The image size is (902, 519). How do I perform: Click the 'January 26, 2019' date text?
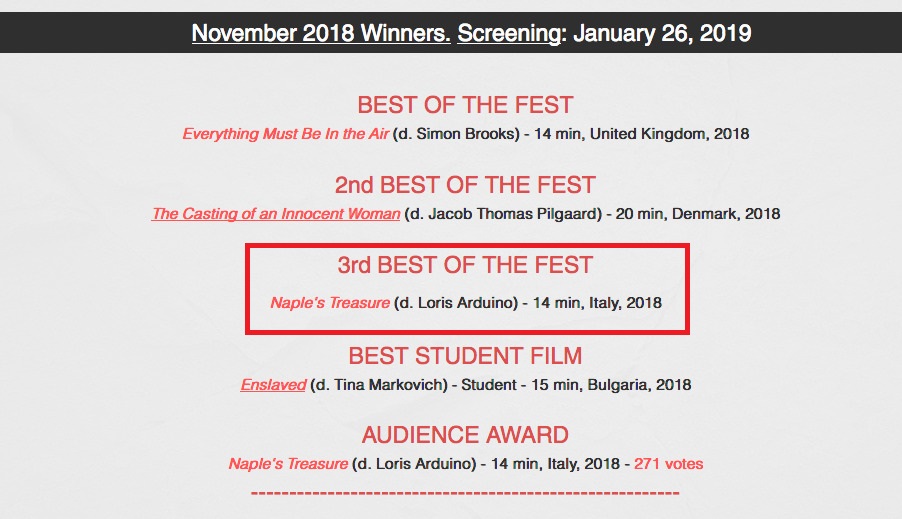tap(662, 33)
